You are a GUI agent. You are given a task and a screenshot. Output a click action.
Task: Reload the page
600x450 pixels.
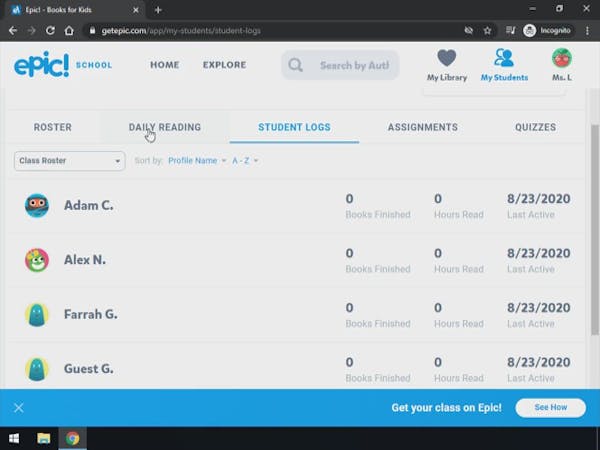(x=50, y=31)
